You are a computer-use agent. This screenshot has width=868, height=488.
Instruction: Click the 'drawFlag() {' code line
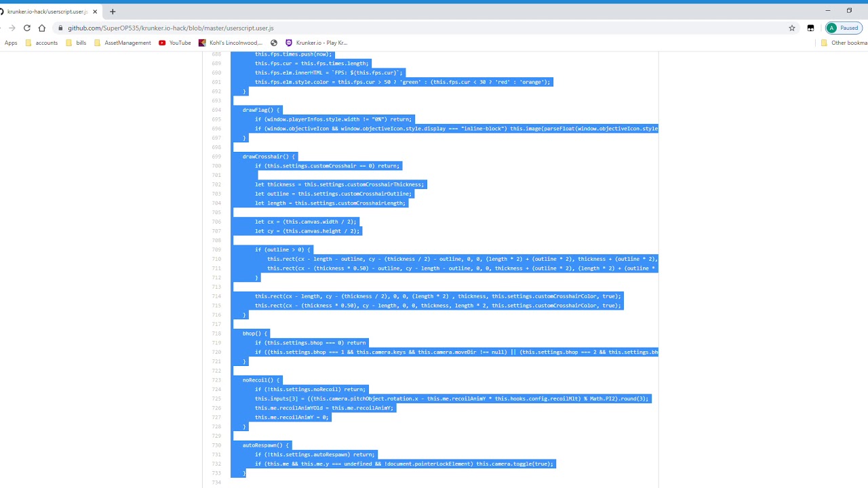click(x=261, y=110)
